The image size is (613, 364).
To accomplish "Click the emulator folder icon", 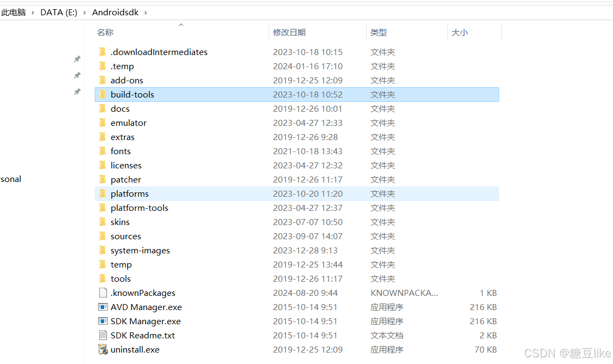I will click(102, 123).
